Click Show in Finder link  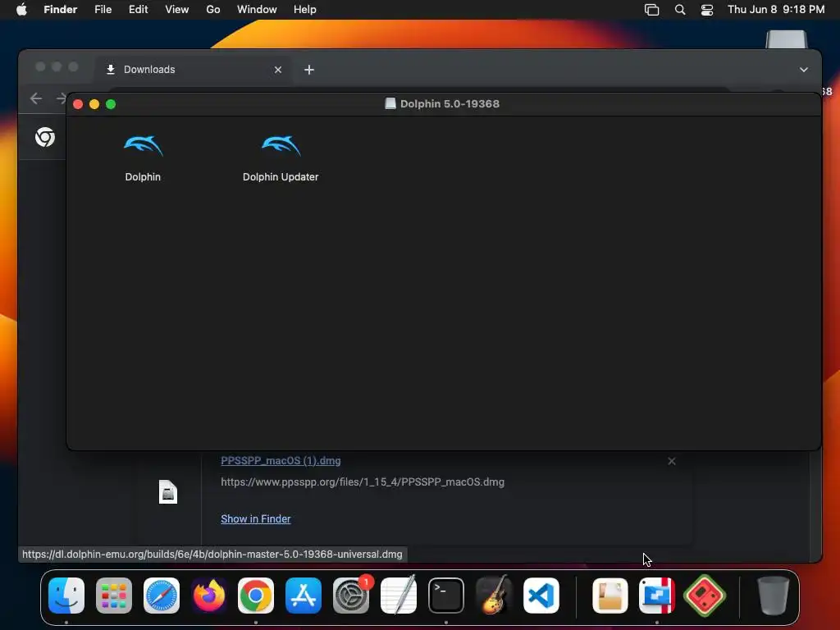(256, 518)
